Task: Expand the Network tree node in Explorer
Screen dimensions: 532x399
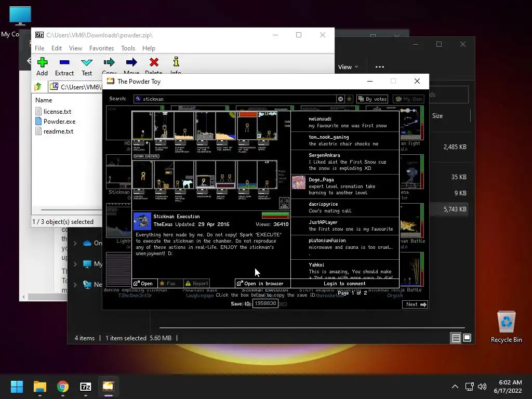Action: (x=75, y=284)
